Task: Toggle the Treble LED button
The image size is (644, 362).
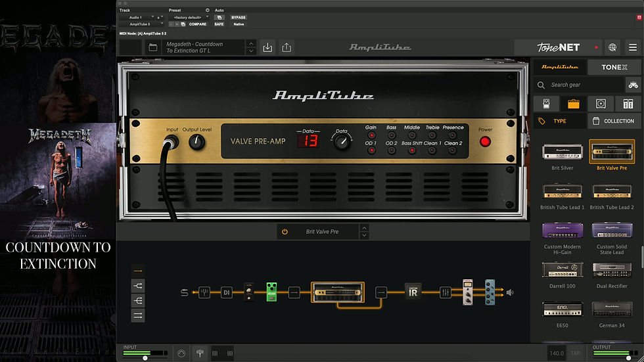Action: point(432,135)
